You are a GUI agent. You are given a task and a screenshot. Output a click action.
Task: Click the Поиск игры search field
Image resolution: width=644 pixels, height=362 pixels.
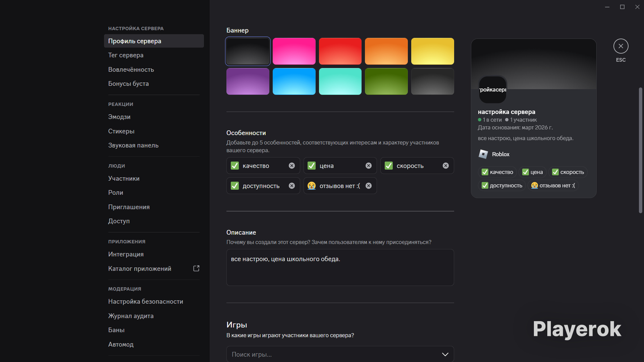[x=340, y=354]
